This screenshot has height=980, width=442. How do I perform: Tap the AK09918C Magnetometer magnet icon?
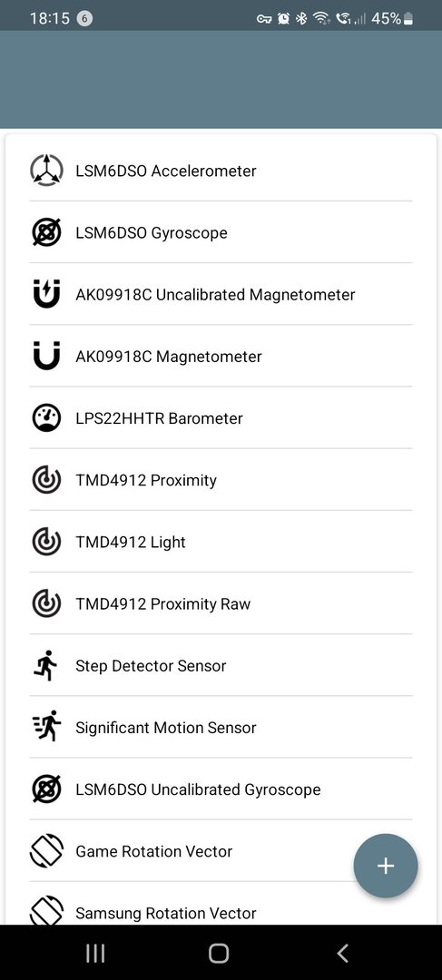(x=47, y=357)
